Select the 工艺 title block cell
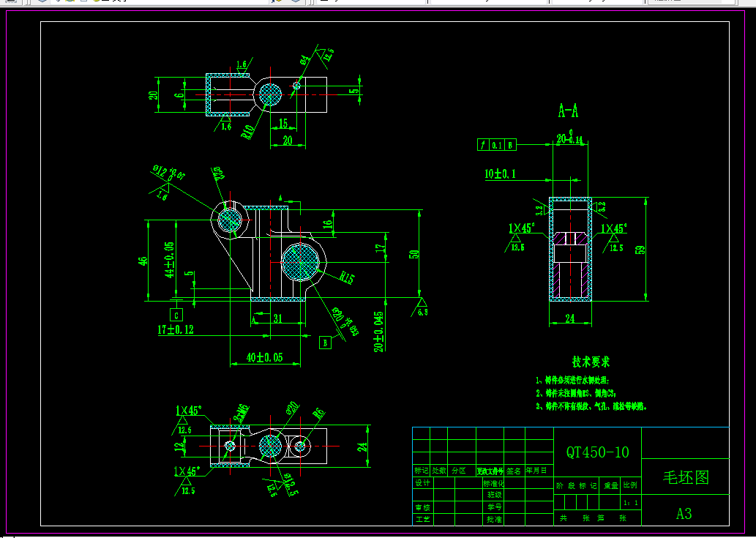 [422, 520]
